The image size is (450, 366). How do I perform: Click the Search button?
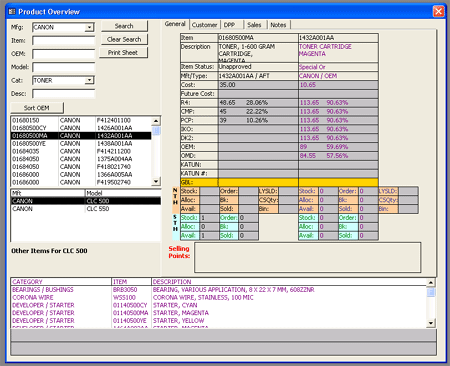124,26
